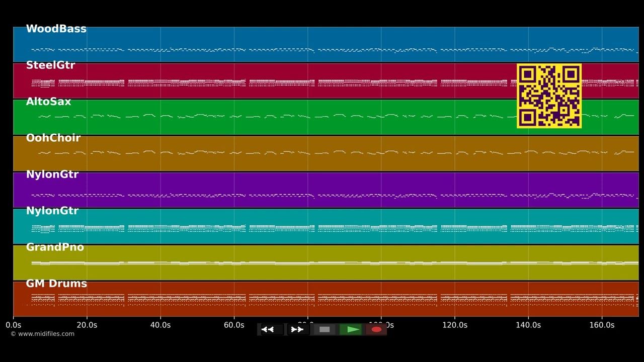Start playback with the green play button
The width and height of the screenshot is (644, 362).
pyautogui.click(x=351, y=329)
